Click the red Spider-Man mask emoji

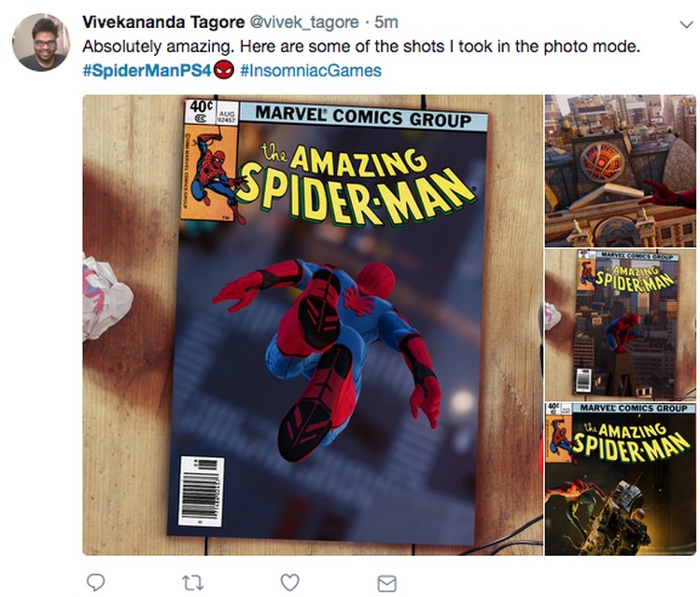pyautogui.click(x=224, y=70)
